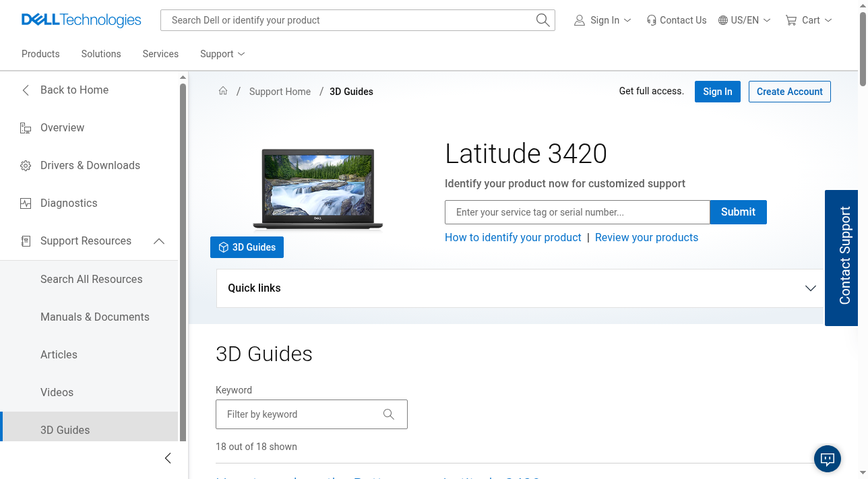Open Diagnostics in sidebar
Image resolution: width=868 pixels, height=479 pixels.
69,203
